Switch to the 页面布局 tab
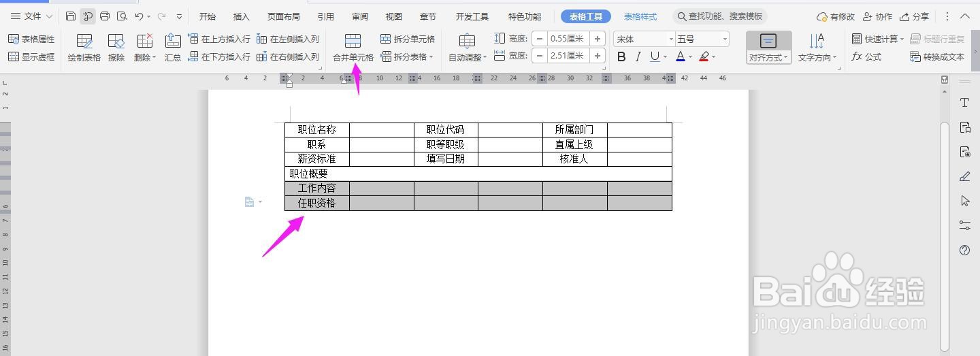Screen dimensions: 980x356 click(284, 16)
